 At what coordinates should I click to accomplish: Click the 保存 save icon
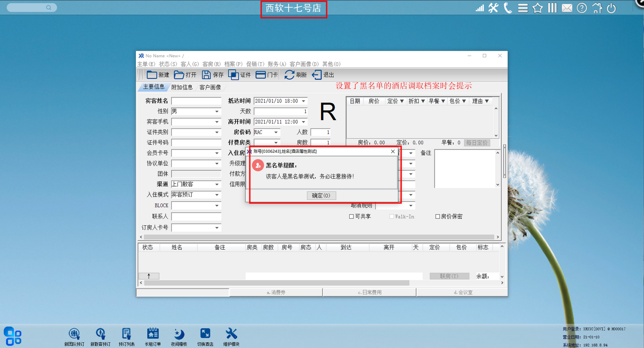206,74
